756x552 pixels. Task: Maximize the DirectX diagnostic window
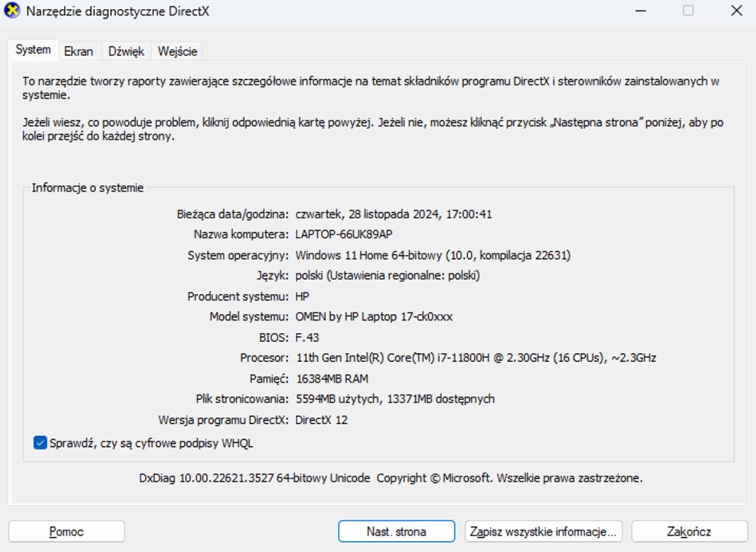688,11
